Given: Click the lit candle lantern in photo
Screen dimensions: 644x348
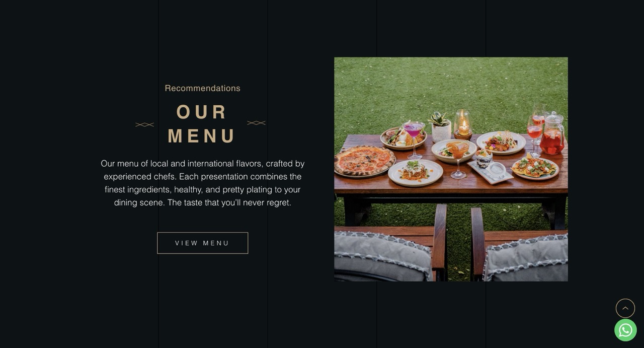Looking at the screenshot, I should click(463, 124).
